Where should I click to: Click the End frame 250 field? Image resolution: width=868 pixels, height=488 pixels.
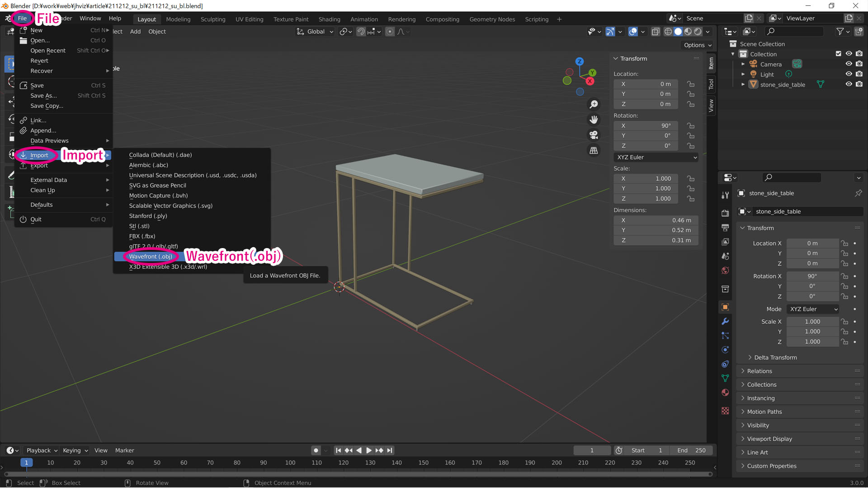click(x=692, y=450)
